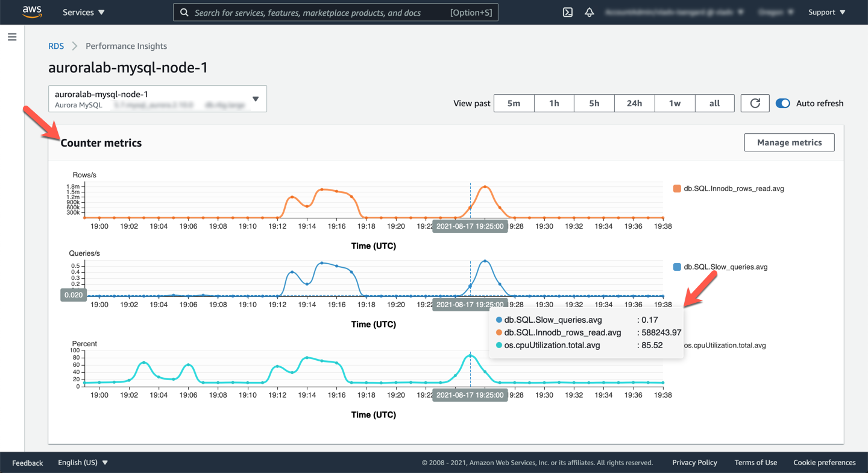Open the CloudShell terminal icon

click(x=567, y=12)
